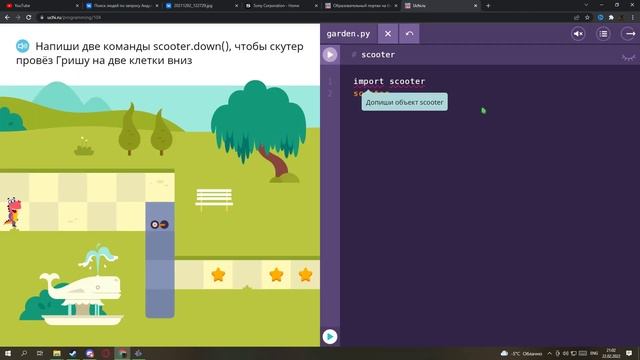Run the code with top play button
The image size is (640, 360).
(x=330, y=55)
